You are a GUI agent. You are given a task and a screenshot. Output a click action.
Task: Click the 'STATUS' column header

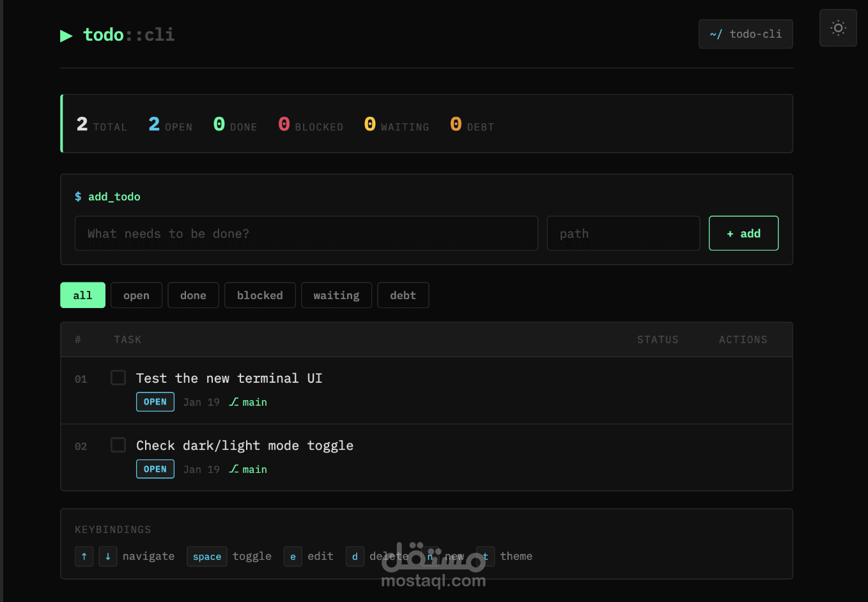[x=658, y=340]
